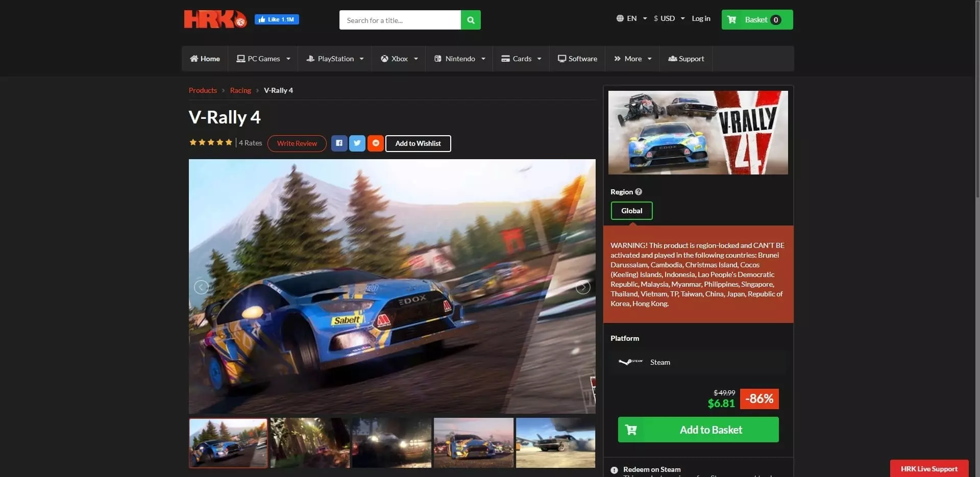Screen dimensions: 980x477
Task: Share on Facebook icon
Action: (x=339, y=143)
